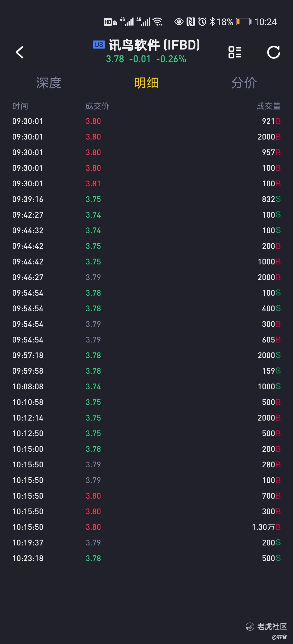The width and height of the screenshot is (293, 644).
Task: Select the 09:39:16 trade row
Action: (x=146, y=199)
